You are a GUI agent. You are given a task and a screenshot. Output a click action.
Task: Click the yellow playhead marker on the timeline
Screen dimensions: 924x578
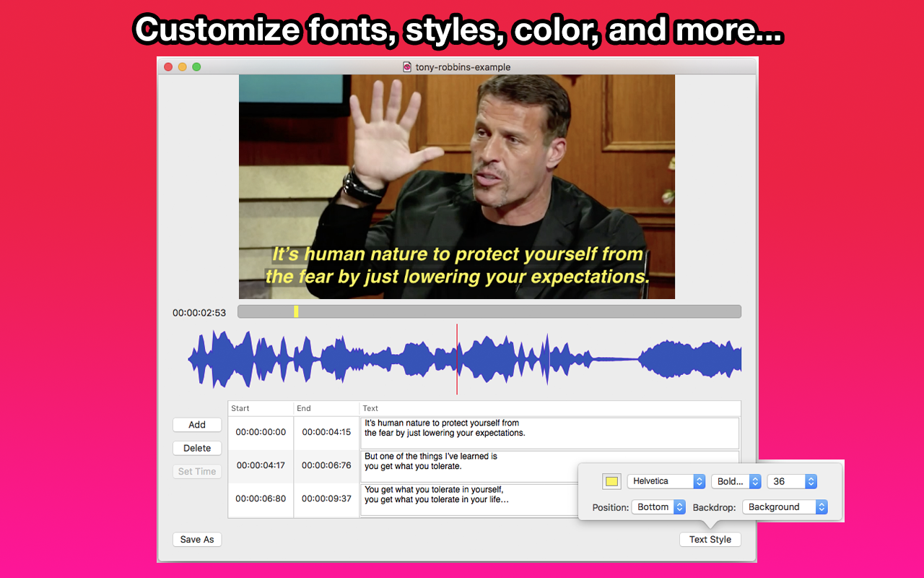tap(296, 311)
